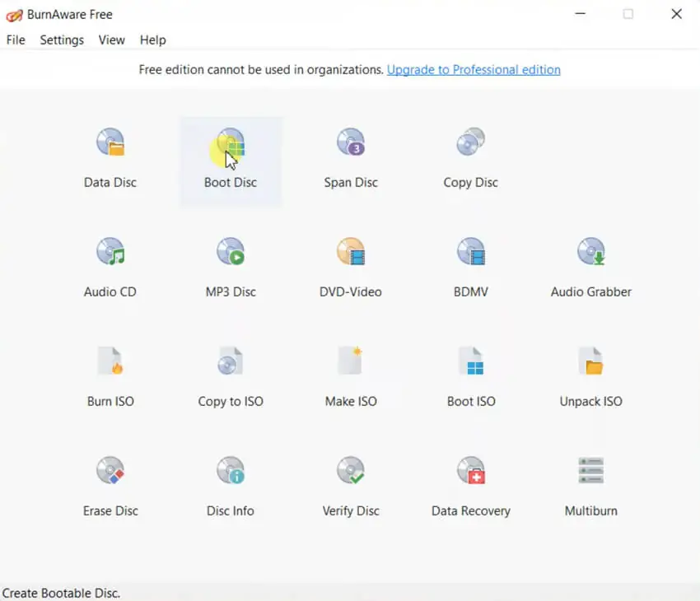Start the Audio CD tool
700x601 pixels.
pos(110,267)
